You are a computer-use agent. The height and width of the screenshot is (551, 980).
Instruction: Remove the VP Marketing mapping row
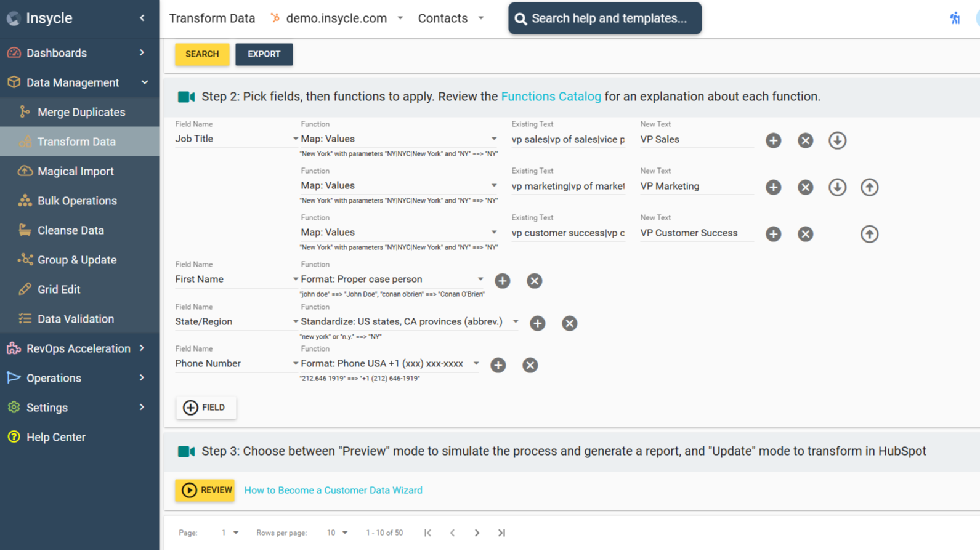pyautogui.click(x=805, y=187)
